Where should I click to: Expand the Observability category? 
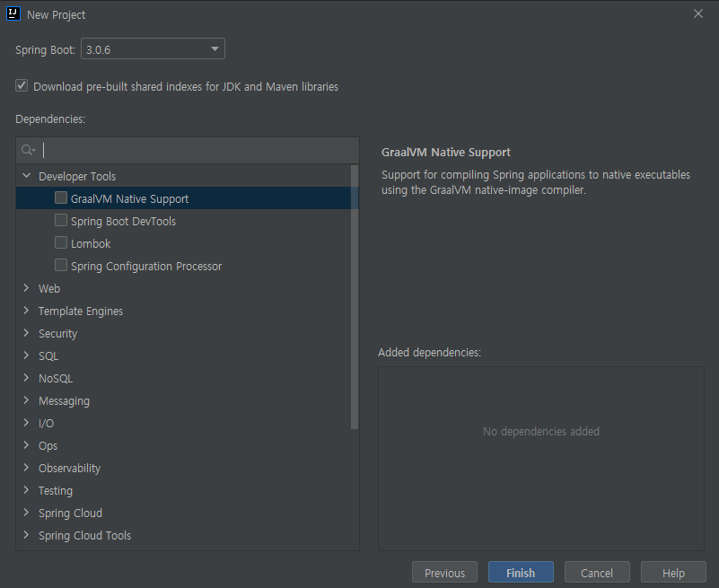[27, 468]
